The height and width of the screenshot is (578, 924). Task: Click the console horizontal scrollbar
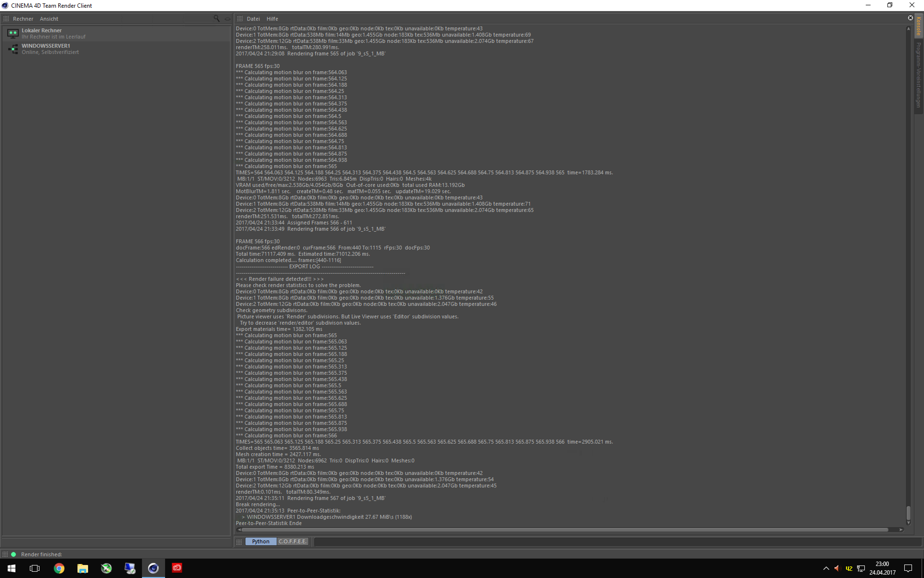[565, 530]
